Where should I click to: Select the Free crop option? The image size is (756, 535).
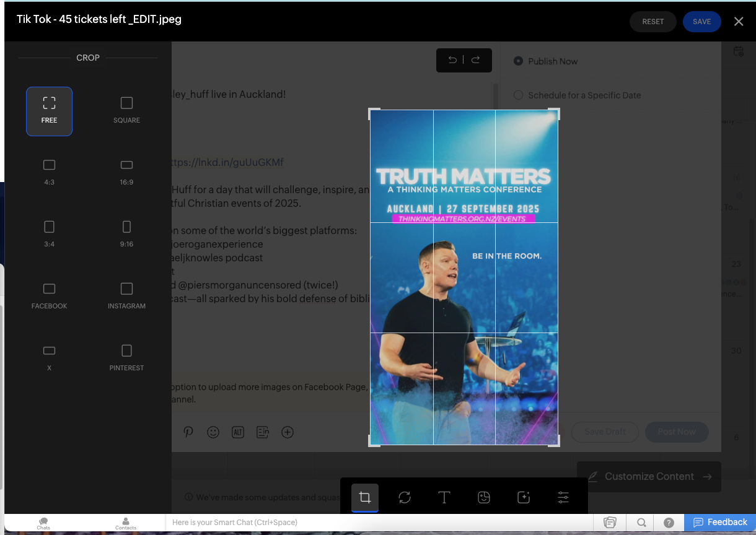[x=49, y=111]
